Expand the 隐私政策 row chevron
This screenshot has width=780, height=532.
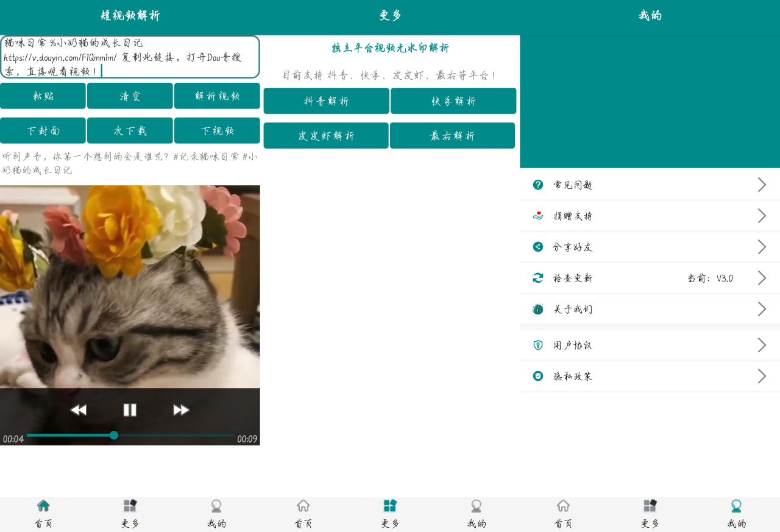click(762, 376)
